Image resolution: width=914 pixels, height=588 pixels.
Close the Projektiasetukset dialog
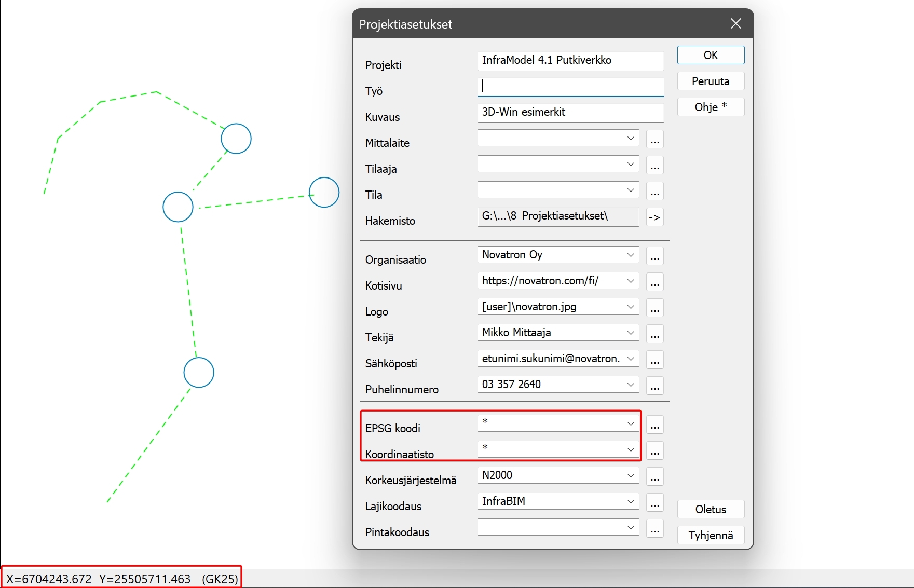pos(735,23)
